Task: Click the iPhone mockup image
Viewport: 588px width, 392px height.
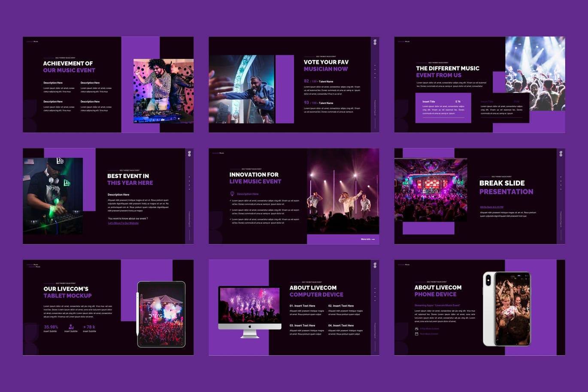Action: coord(507,308)
